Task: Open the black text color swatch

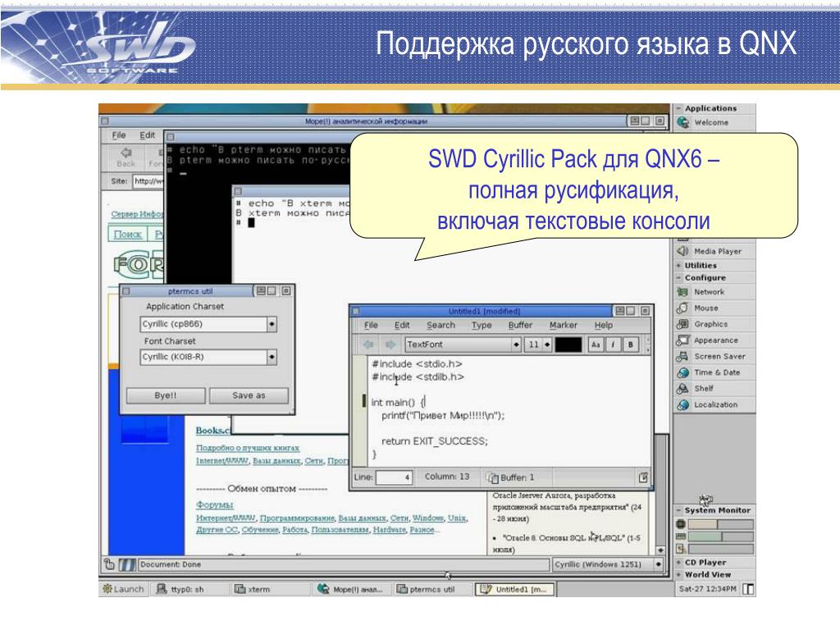Action: coord(568,345)
